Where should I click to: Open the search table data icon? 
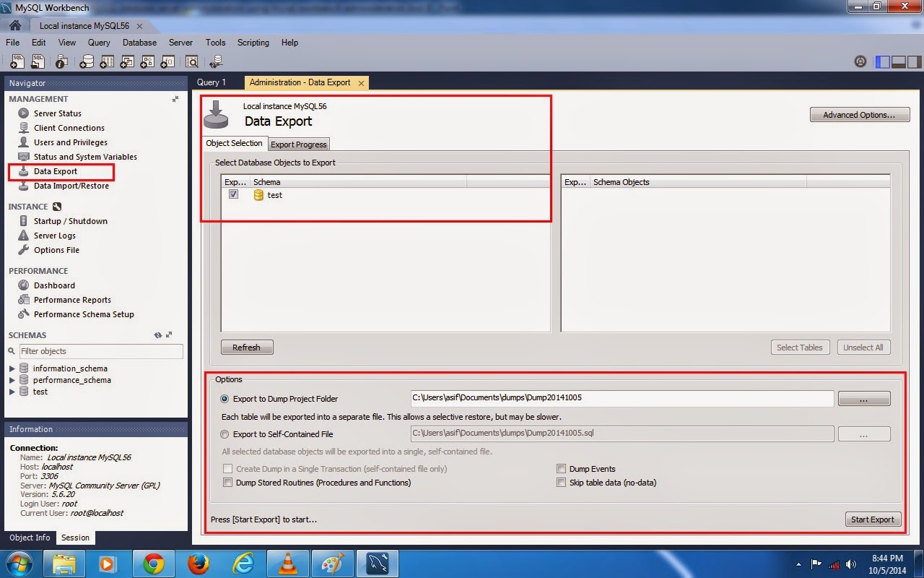191,61
